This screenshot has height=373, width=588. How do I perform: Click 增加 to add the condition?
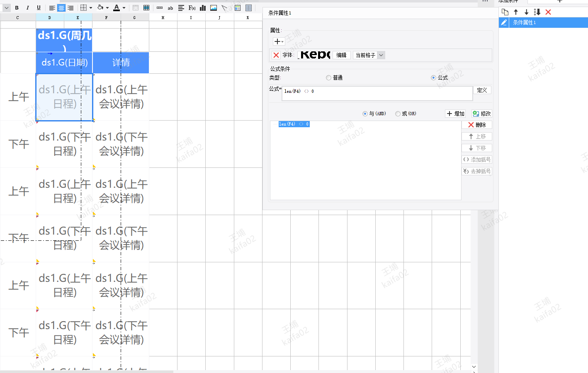click(x=455, y=114)
